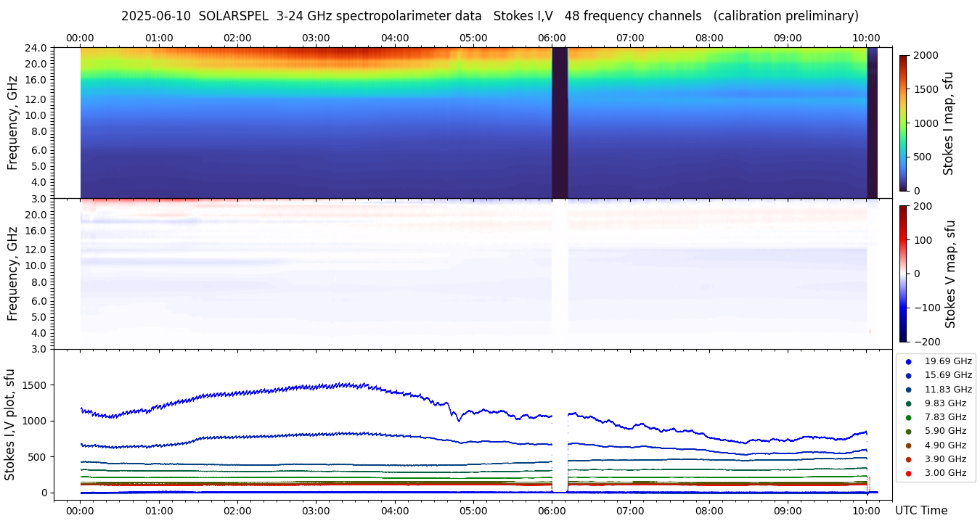
Task: Click the Stokes I,V plot axis label
Action: pos(10,424)
